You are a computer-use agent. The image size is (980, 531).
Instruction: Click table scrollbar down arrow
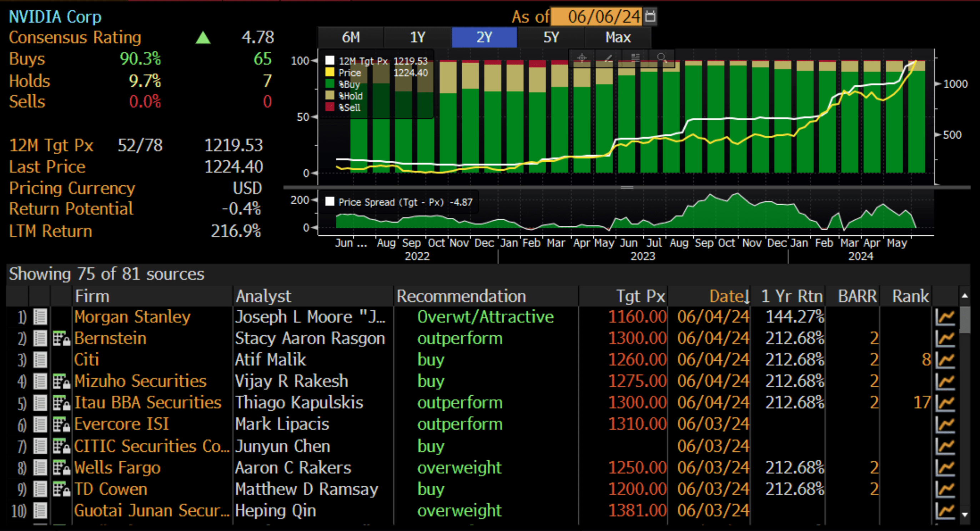point(965,515)
